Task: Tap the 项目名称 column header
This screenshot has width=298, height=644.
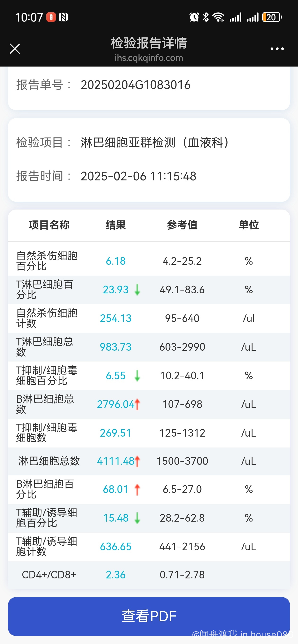Action: [x=49, y=225]
